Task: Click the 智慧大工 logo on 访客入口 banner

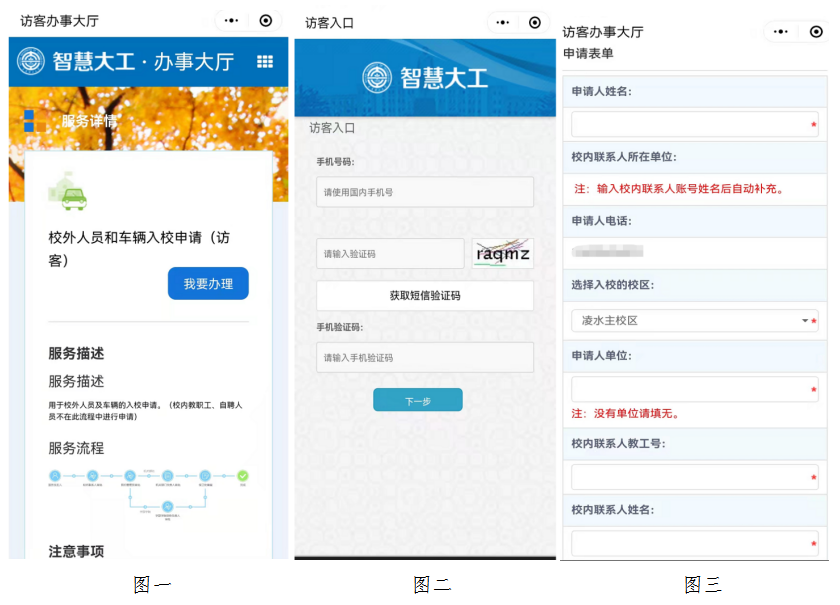Action: point(377,77)
